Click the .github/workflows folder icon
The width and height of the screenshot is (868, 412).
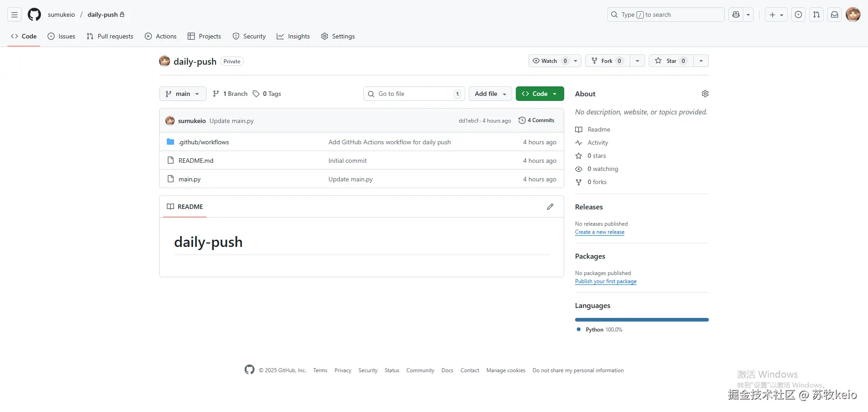170,142
